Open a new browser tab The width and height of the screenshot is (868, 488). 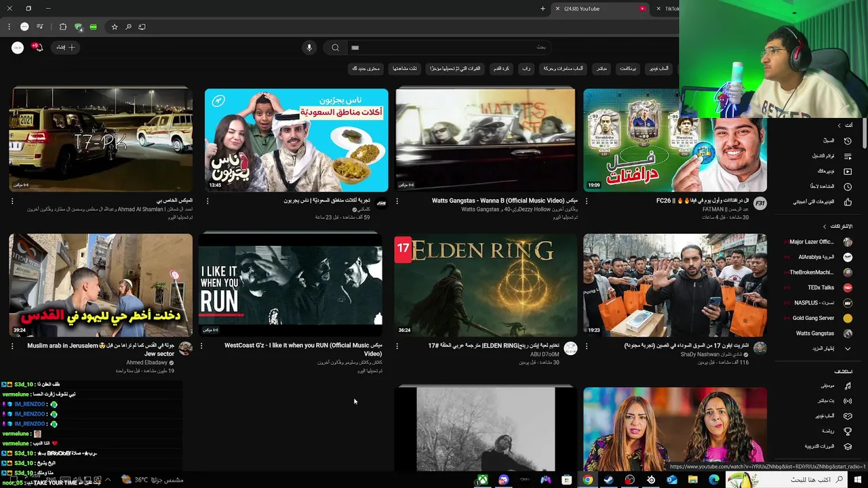pos(542,9)
